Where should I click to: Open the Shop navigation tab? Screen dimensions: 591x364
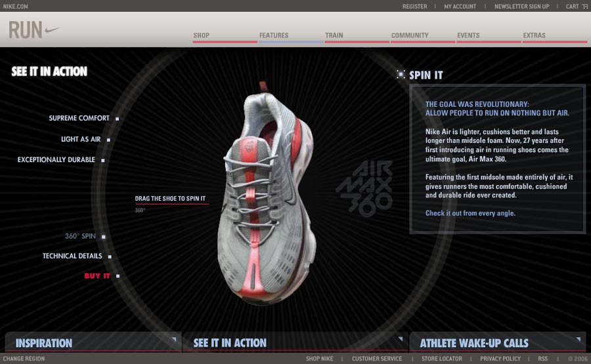202,35
